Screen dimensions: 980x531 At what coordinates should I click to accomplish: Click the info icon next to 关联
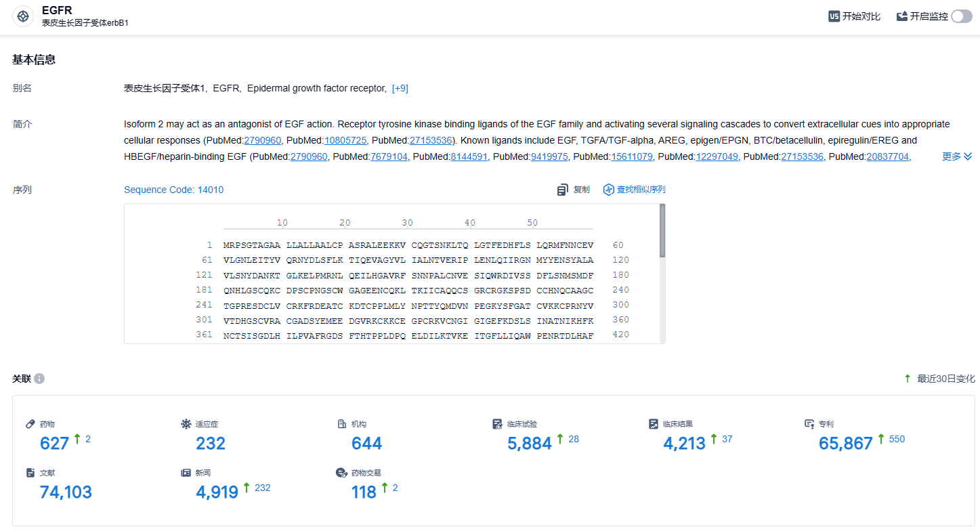(x=39, y=379)
